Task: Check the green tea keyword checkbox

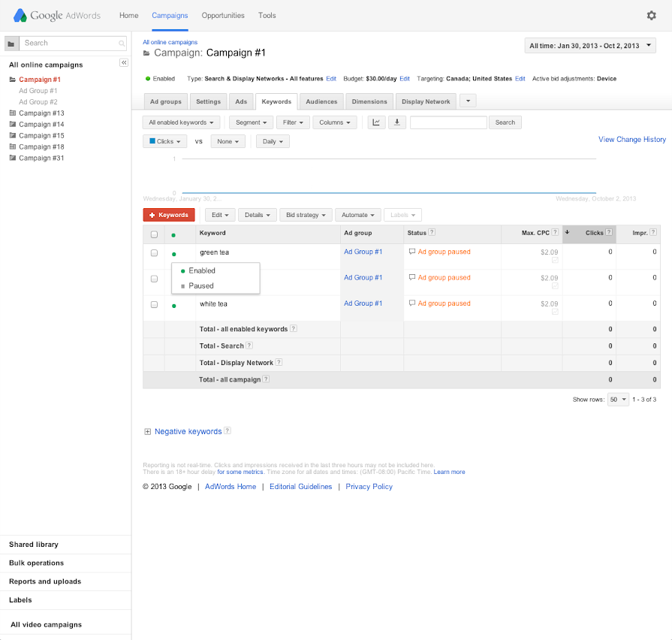Action: 154,253
